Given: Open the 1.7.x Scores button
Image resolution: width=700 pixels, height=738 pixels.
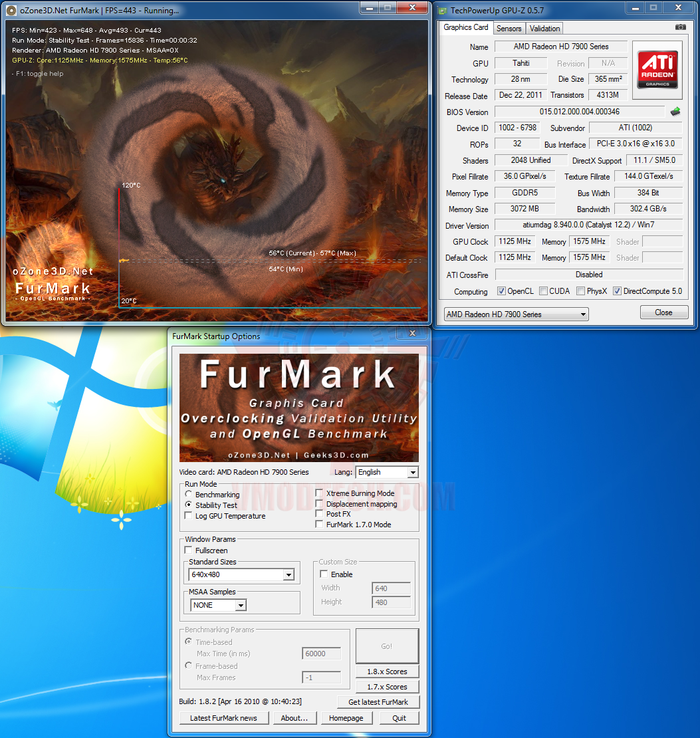Looking at the screenshot, I should point(387,687).
